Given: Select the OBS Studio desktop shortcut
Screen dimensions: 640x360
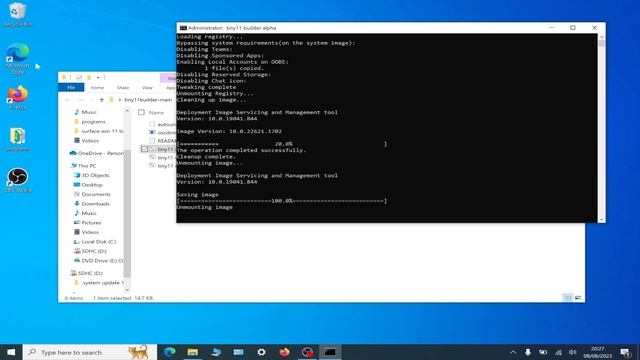Looking at the screenshot, I should click(17, 180).
